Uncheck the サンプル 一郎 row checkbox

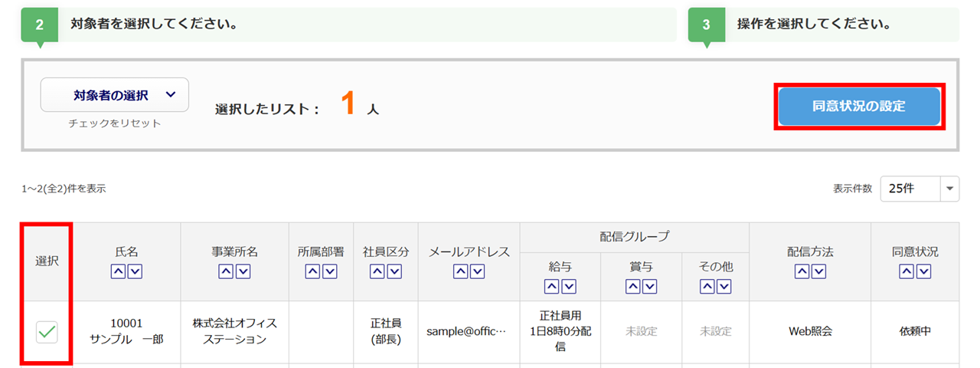pyautogui.click(x=47, y=332)
